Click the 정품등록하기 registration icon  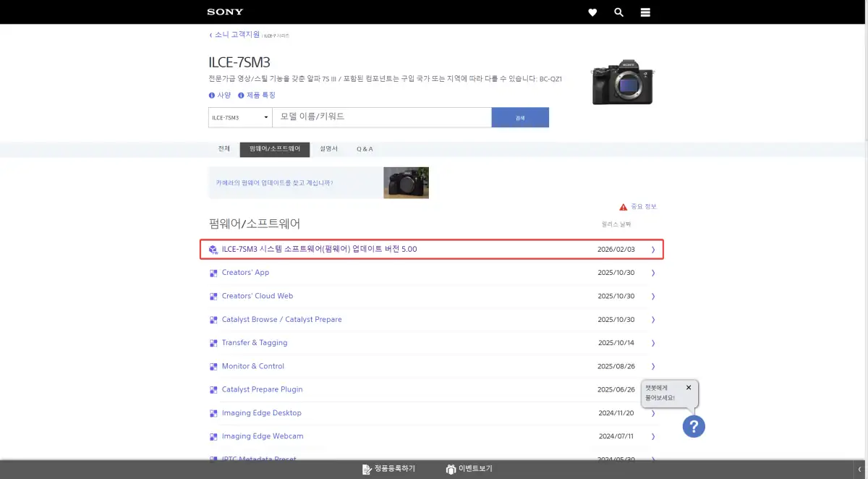(x=367, y=469)
